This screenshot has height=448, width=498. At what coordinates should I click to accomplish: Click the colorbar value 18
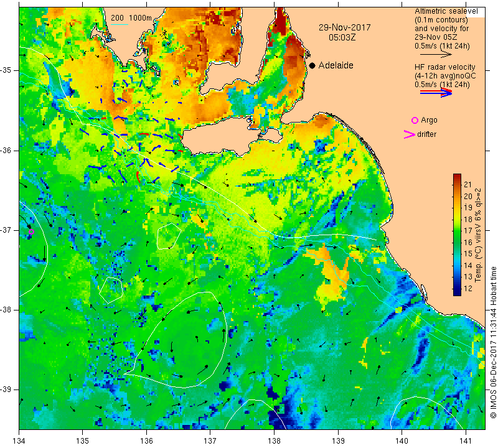(468, 219)
